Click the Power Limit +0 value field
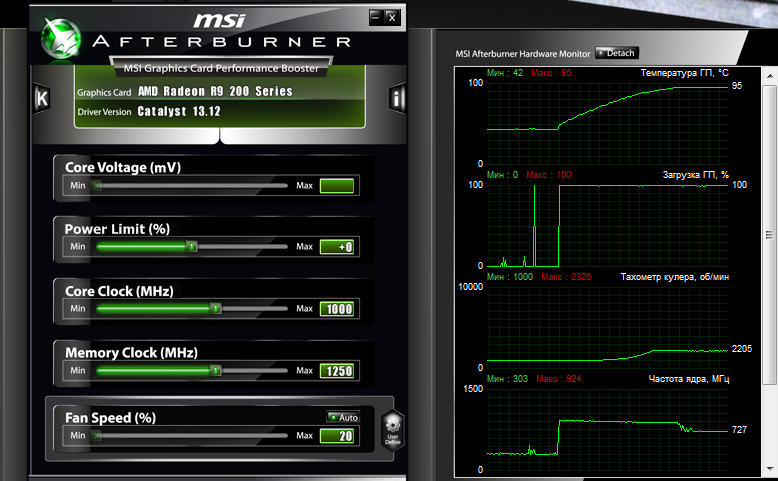The image size is (778, 481). 337,247
